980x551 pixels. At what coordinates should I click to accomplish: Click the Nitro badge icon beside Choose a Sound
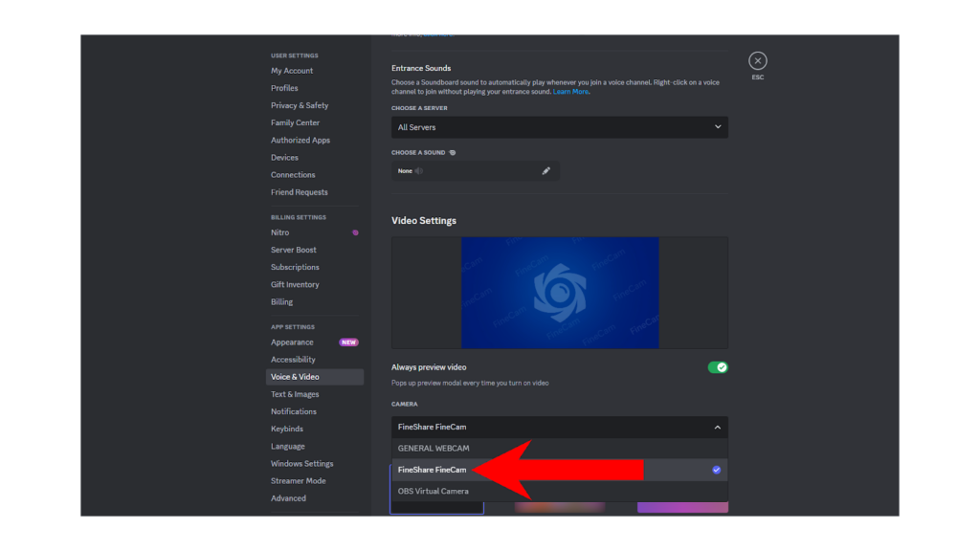(453, 152)
